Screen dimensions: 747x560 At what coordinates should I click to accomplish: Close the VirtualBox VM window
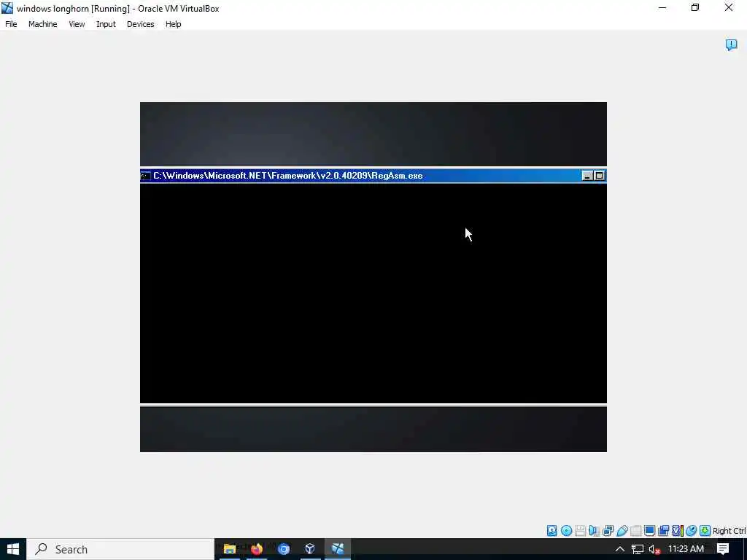tap(729, 8)
